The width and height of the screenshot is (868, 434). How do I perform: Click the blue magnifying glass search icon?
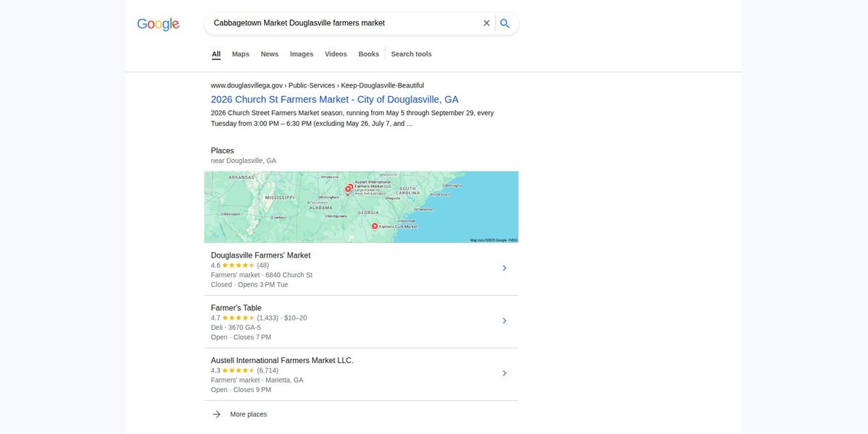505,23
